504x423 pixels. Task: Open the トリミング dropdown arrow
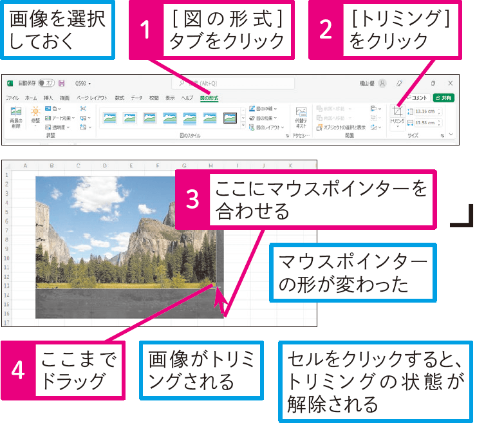[x=397, y=127]
